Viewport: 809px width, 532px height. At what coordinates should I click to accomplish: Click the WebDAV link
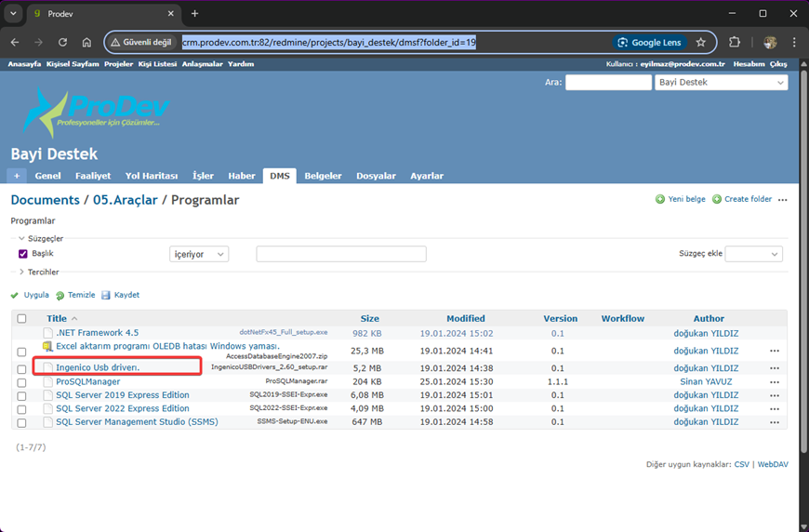[773, 464]
